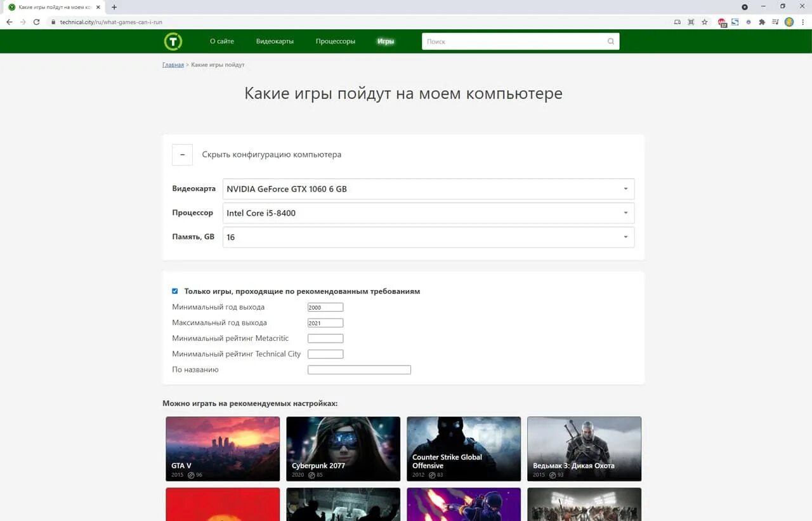Open the browser profile avatar icon
The width and height of the screenshot is (812, 521).
[788, 21]
